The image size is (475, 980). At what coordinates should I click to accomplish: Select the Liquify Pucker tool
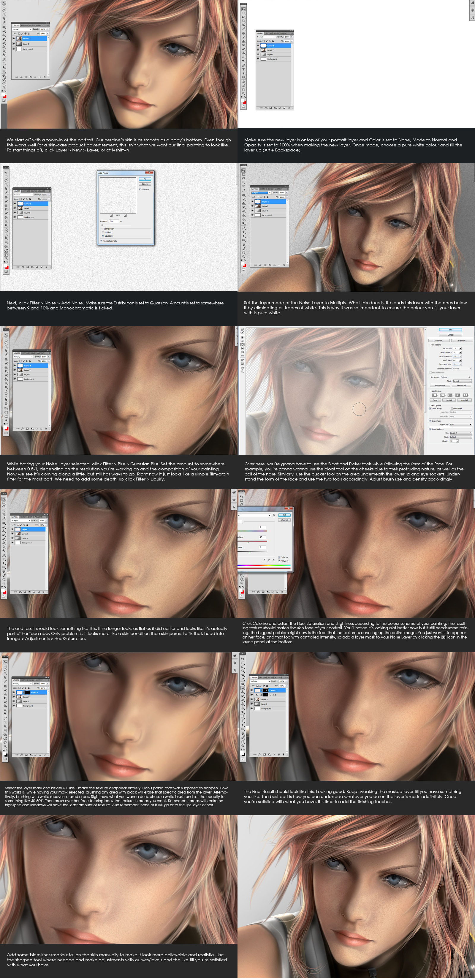point(243,341)
